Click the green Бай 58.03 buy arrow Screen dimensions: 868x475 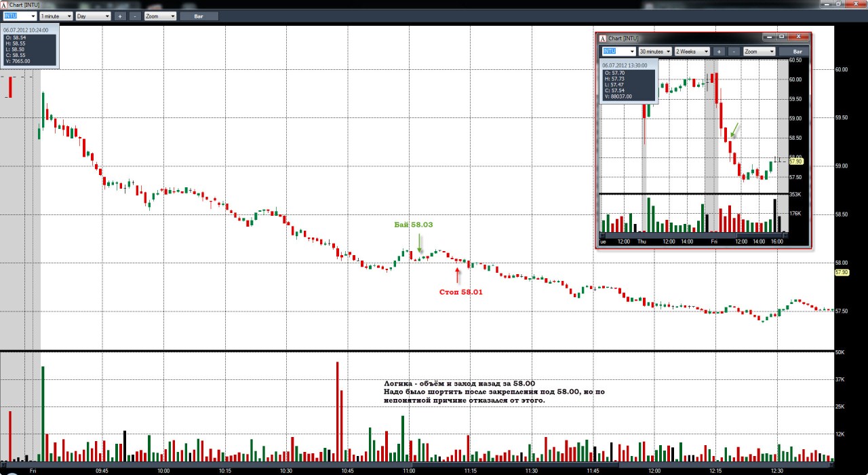pos(420,244)
